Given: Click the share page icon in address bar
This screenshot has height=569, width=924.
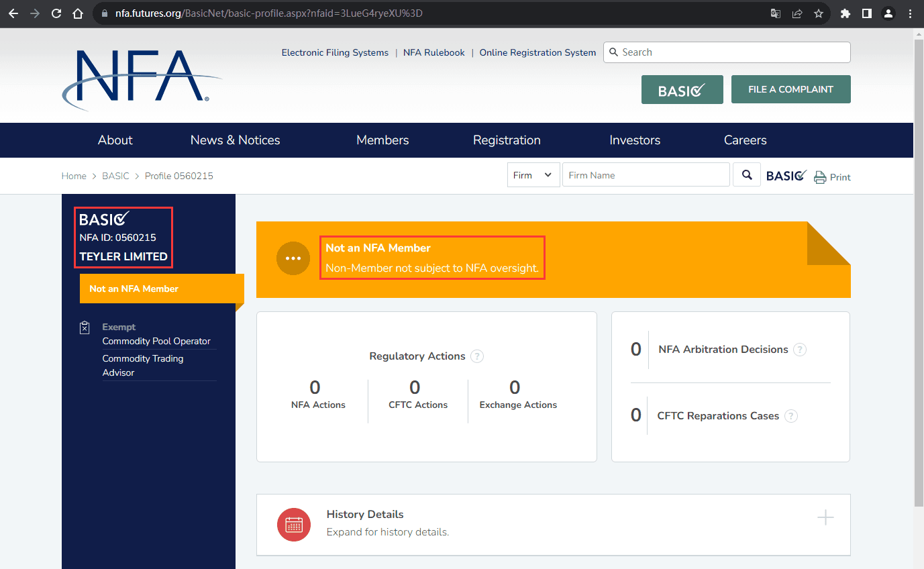Looking at the screenshot, I should [797, 13].
